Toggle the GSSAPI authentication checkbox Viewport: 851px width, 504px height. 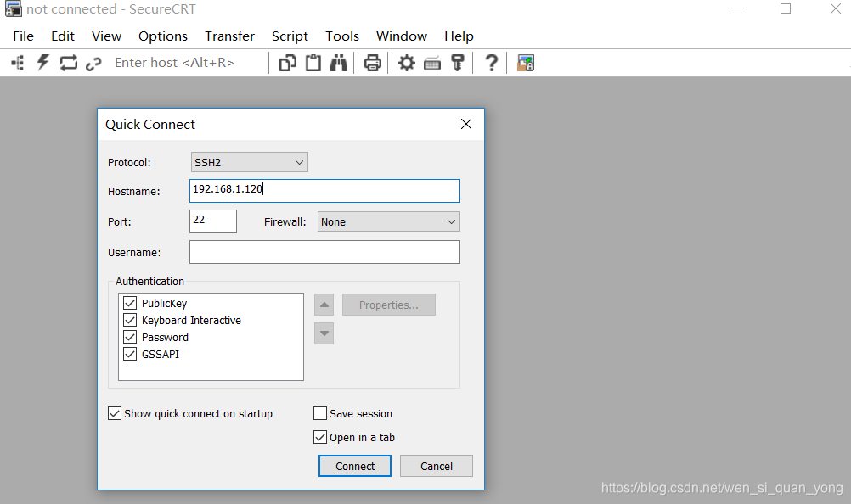[130, 354]
